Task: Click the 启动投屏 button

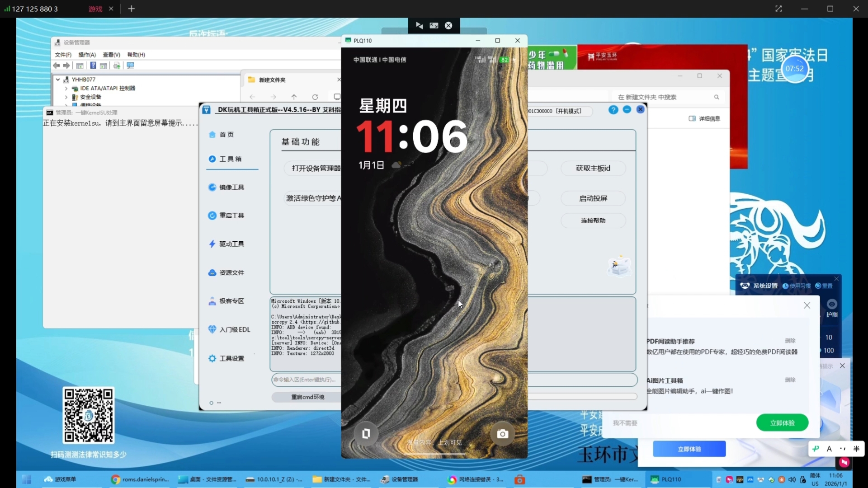Action: coord(593,198)
